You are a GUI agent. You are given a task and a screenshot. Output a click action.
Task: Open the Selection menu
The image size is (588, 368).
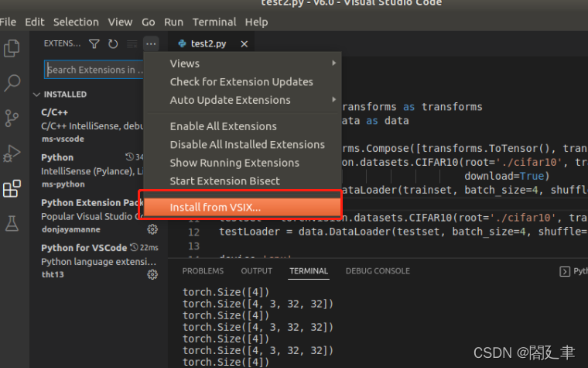tap(76, 22)
